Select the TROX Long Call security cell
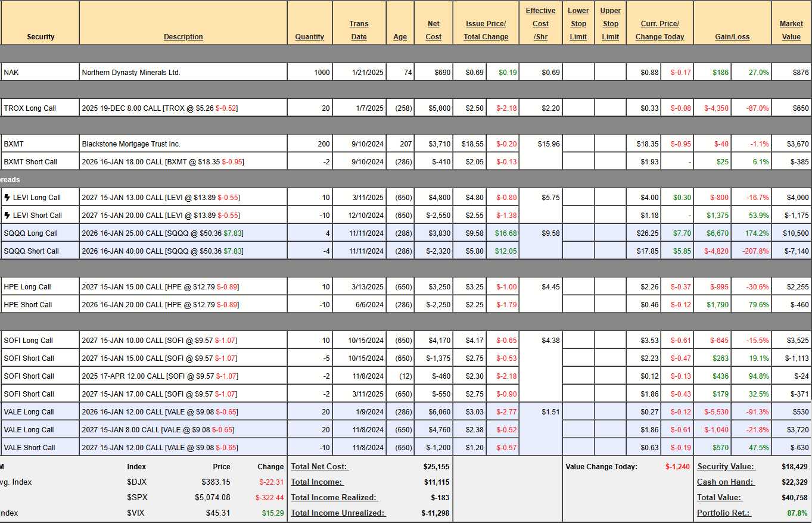 [40, 108]
